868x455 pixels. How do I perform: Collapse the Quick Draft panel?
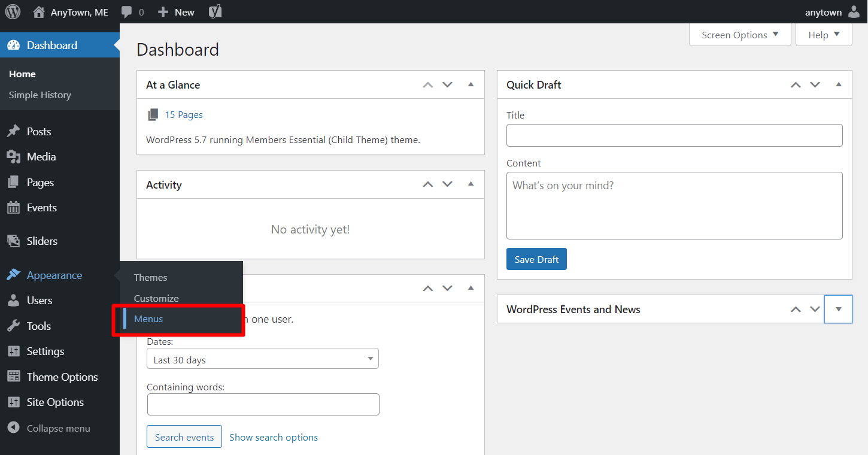(839, 85)
